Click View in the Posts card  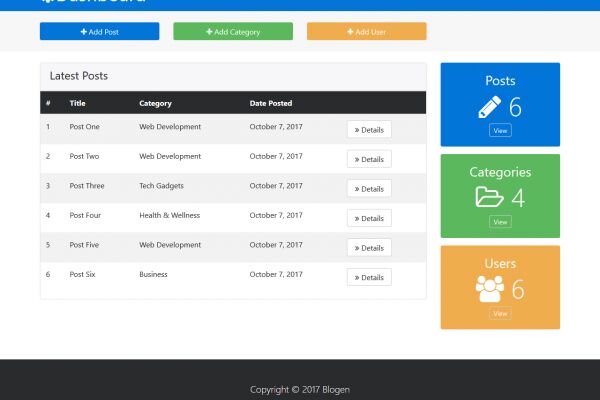[500, 131]
